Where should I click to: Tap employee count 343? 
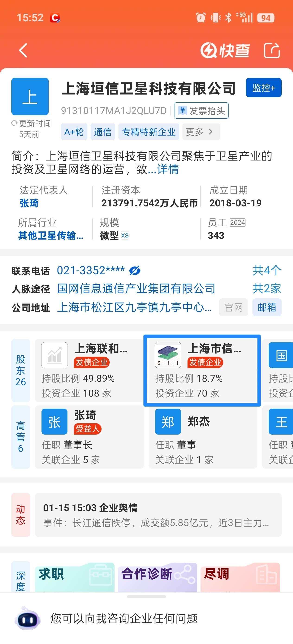tap(216, 236)
